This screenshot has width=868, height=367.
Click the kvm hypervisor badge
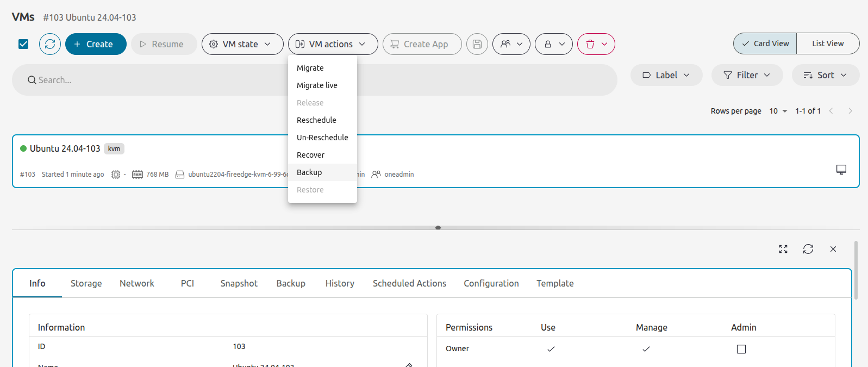point(114,148)
